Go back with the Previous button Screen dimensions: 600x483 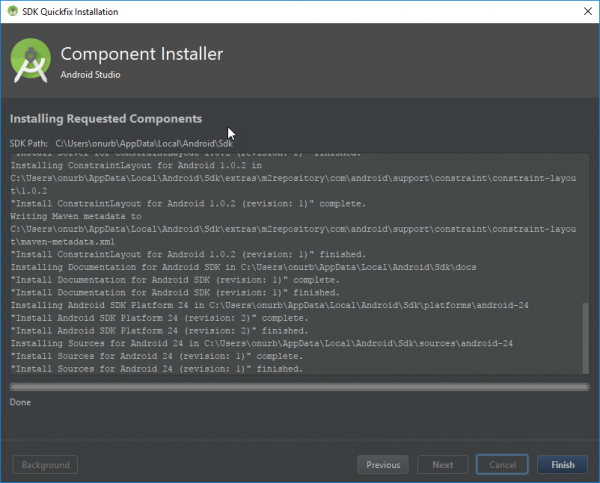pyautogui.click(x=383, y=465)
